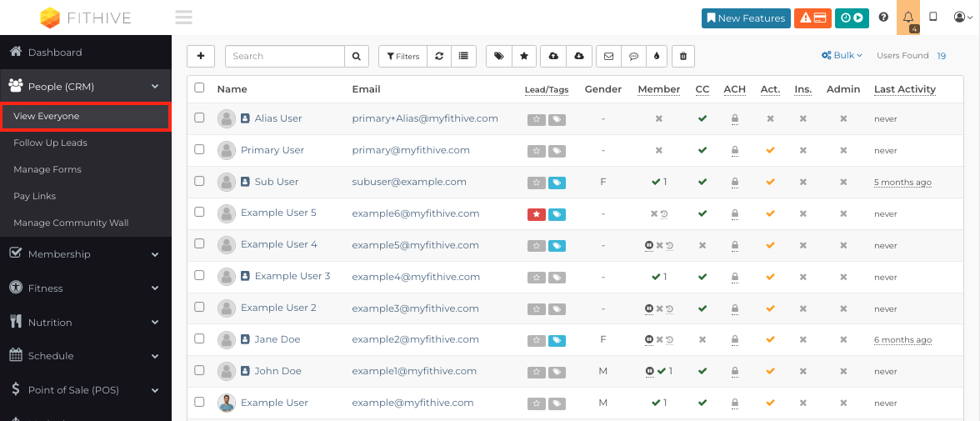Click into the Search field
The height and width of the screenshot is (421, 980).
tap(285, 56)
